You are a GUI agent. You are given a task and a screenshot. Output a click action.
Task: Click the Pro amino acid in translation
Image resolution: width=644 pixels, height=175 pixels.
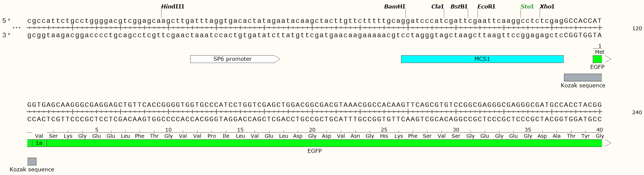(x=212, y=136)
